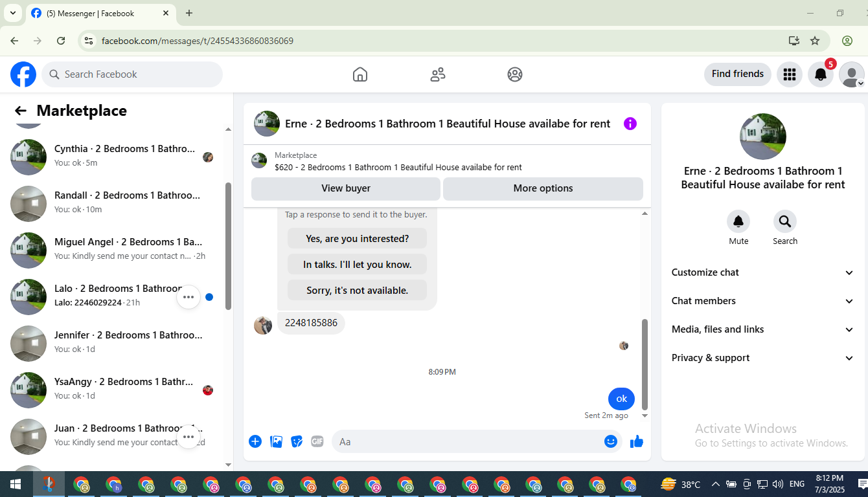The image size is (868, 497).
Task: Mute this conversation with the bell icon
Action: 738,222
